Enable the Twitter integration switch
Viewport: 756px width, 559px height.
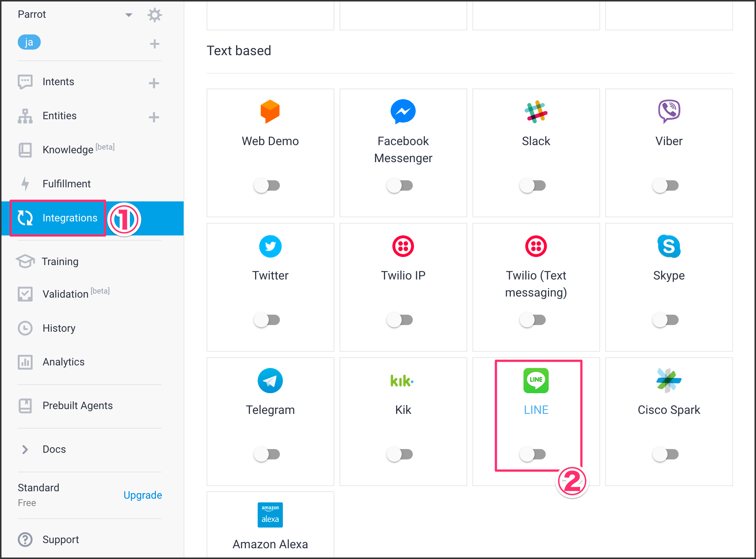coord(267,319)
